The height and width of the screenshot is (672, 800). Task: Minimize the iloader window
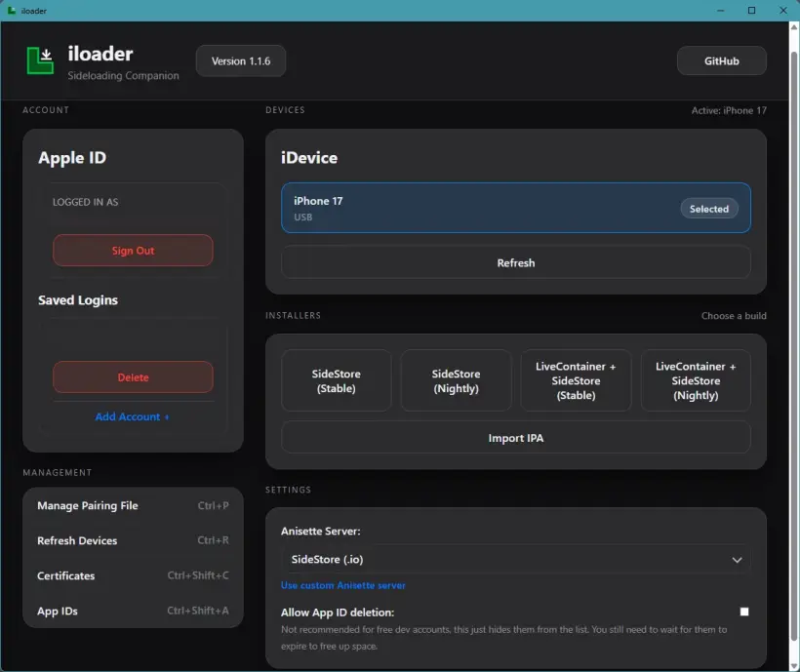click(720, 10)
